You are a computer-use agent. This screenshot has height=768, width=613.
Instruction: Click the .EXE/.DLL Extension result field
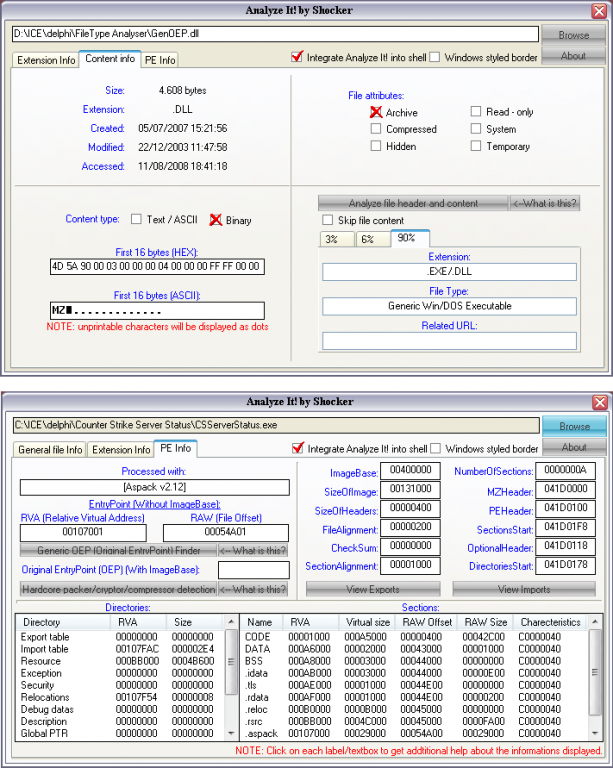point(449,272)
